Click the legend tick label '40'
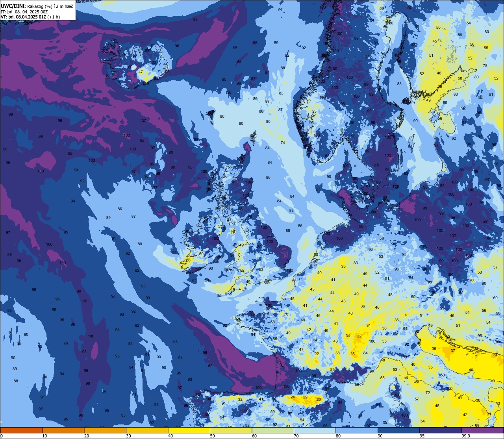 (x=170, y=436)
